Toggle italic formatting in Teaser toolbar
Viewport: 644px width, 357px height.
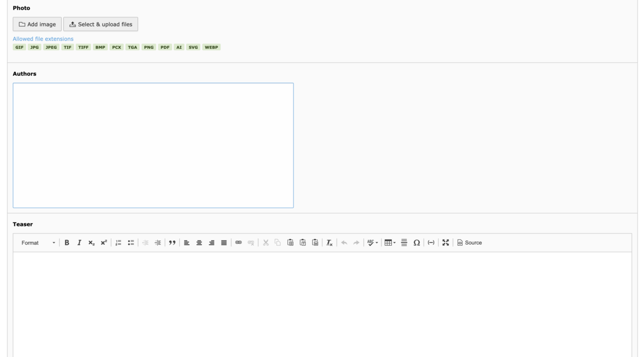[x=79, y=243]
